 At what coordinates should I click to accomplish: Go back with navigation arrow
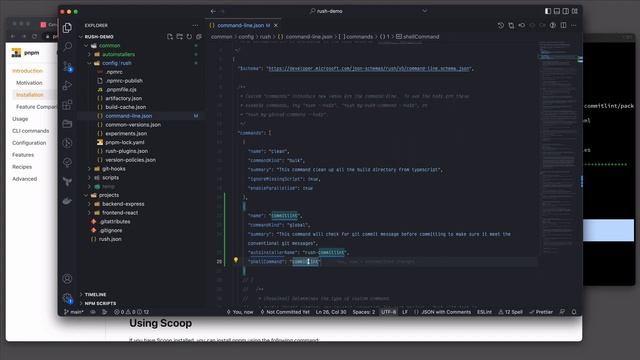coord(213,11)
